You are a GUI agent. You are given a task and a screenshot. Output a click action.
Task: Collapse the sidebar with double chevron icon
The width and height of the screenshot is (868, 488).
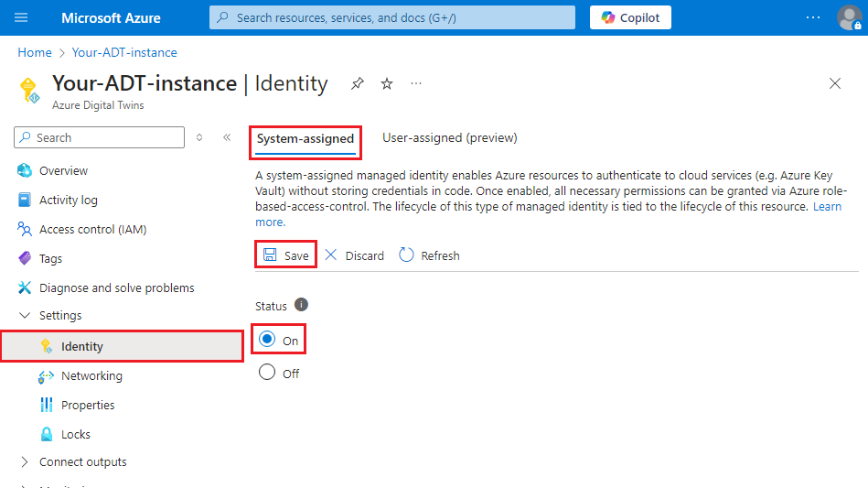pos(227,137)
